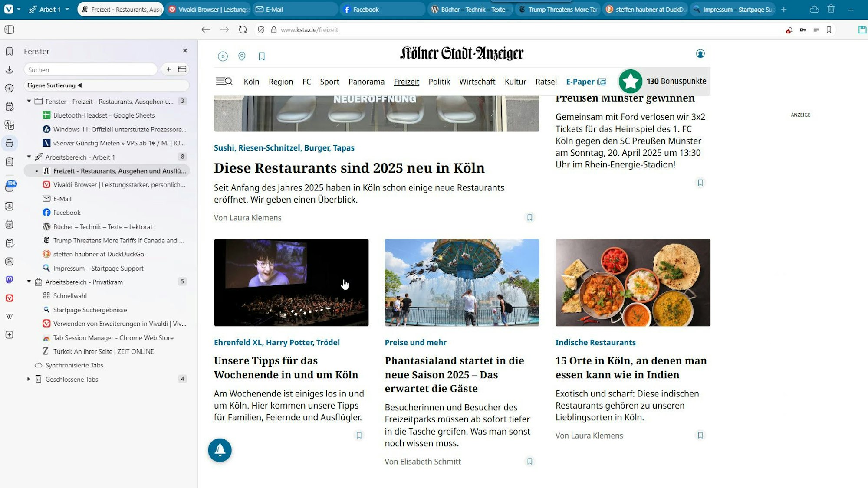Bookmark the article about indische Restaurants

point(700,435)
